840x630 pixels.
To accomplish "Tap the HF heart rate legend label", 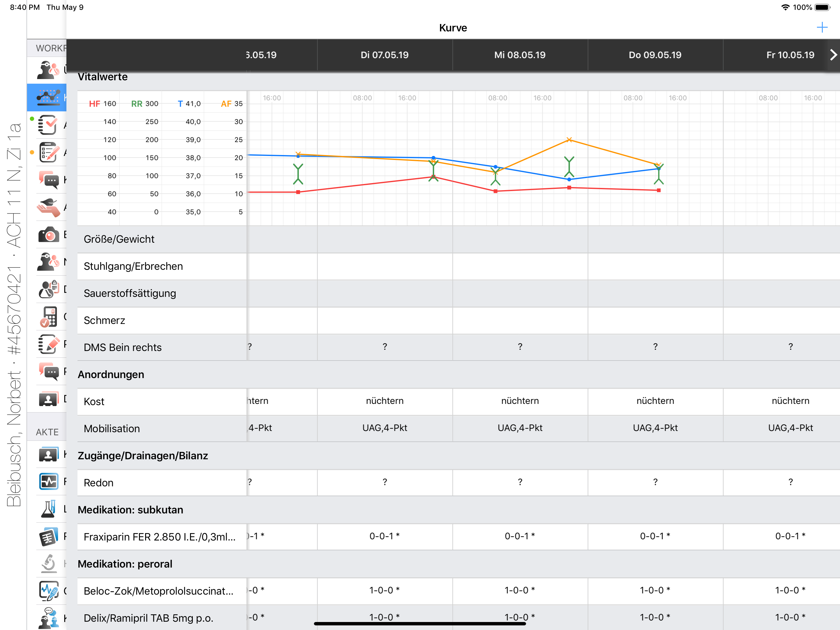I will pos(94,104).
